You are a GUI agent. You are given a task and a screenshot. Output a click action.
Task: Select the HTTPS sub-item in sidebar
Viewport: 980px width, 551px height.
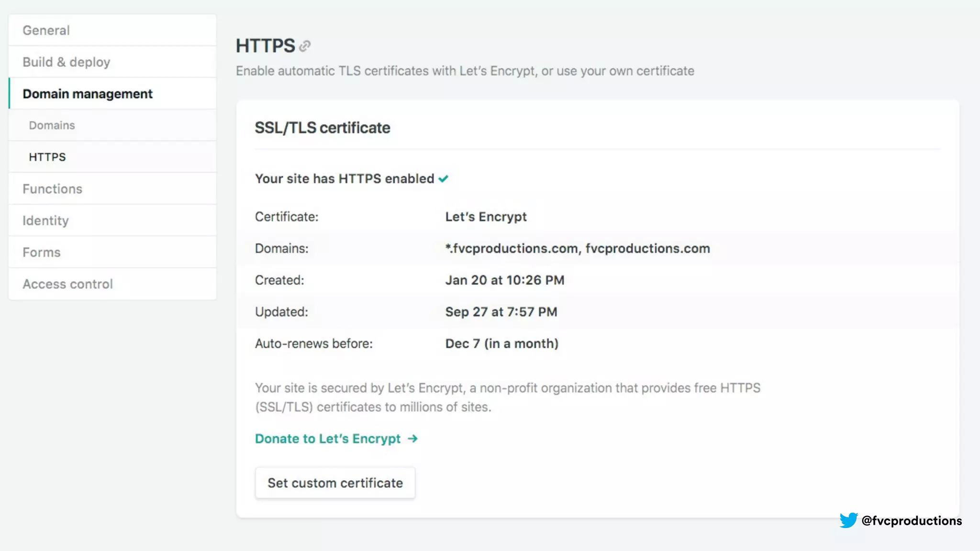coord(47,157)
